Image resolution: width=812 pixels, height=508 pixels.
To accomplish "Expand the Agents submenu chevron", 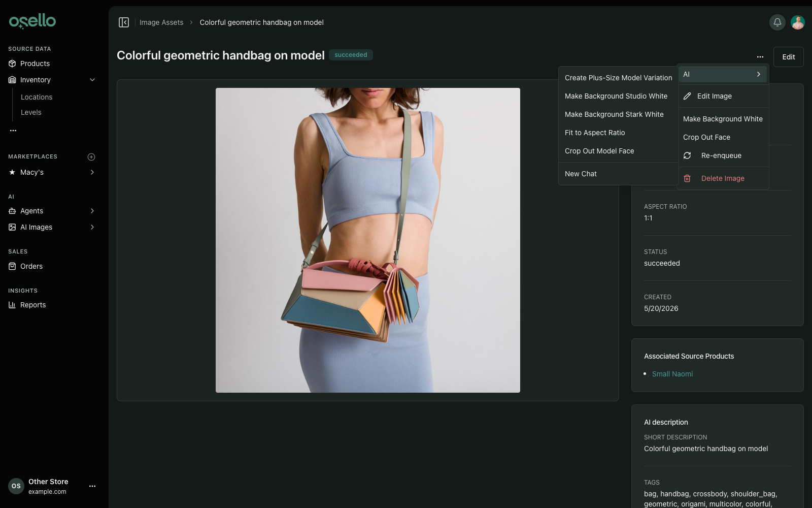I will click(92, 211).
